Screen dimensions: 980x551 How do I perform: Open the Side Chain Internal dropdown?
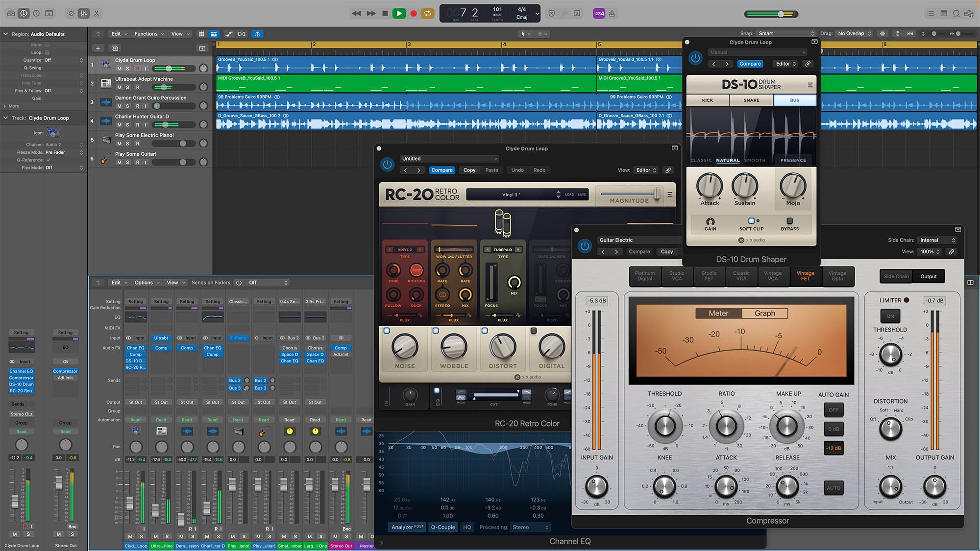937,240
